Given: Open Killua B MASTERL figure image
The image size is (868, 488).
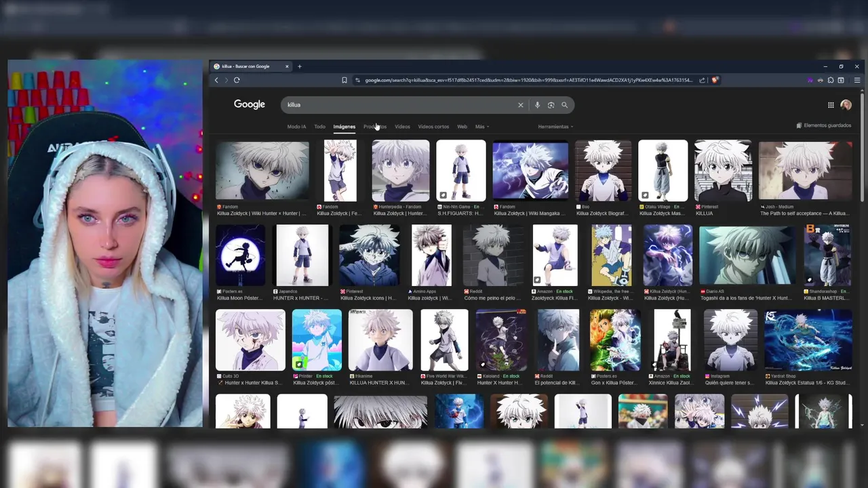Looking at the screenshot, I should click(x=827, y=256).
